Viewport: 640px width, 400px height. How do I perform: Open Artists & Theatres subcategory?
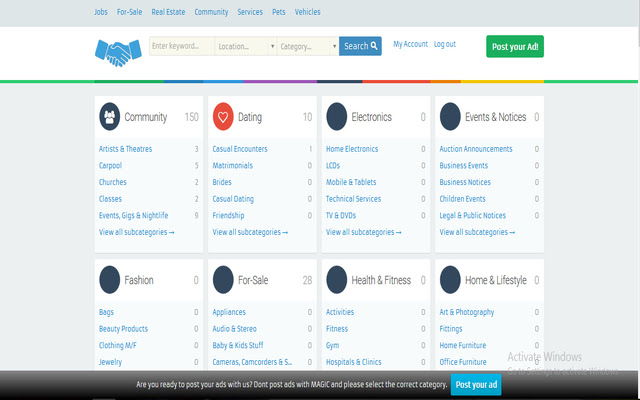click(125, 149)
